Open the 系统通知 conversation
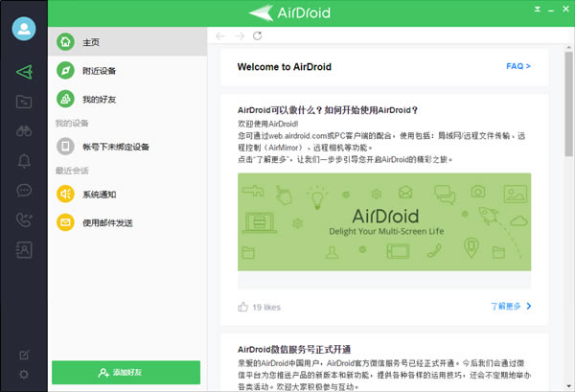The height and width of the screenshot is (392, 575). click(x=127, y=194)
